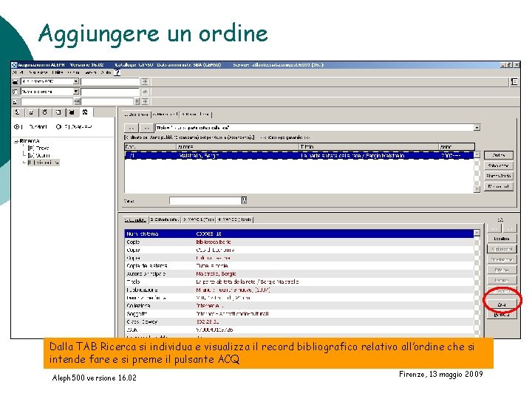The width and height of the screenshot is (532, 399).
Task: Click the next set button left of query
Action: 146,128
